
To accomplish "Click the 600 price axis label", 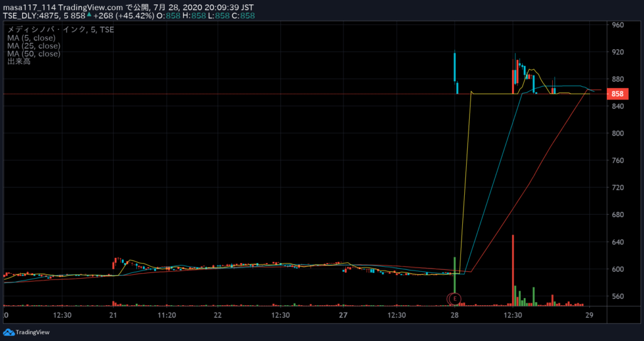I will [618, 269].
